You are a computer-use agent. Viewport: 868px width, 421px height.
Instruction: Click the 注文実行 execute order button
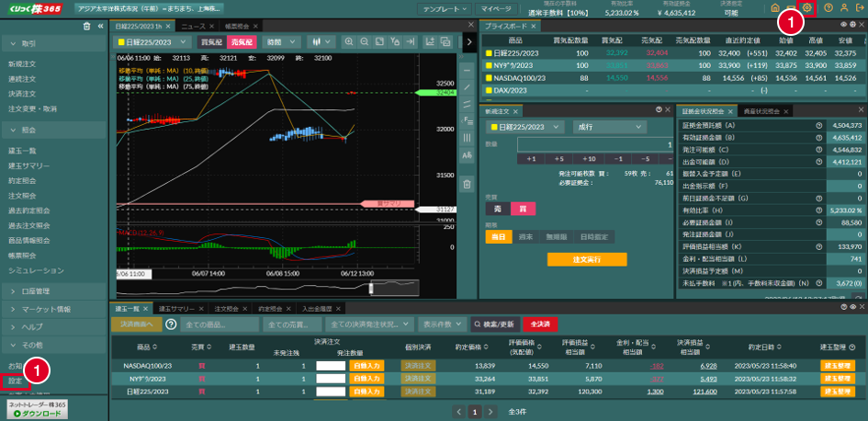pyautogui.click(x=587, y=260)
